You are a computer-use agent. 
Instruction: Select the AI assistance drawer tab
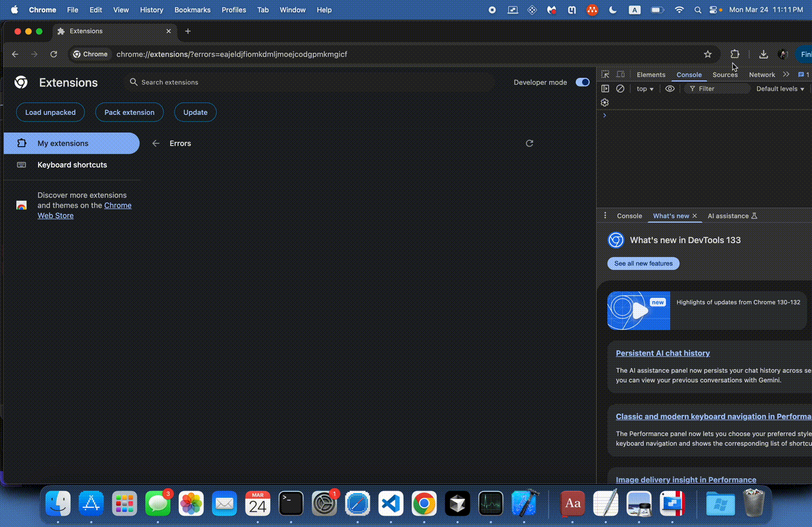tap(732, 216)
